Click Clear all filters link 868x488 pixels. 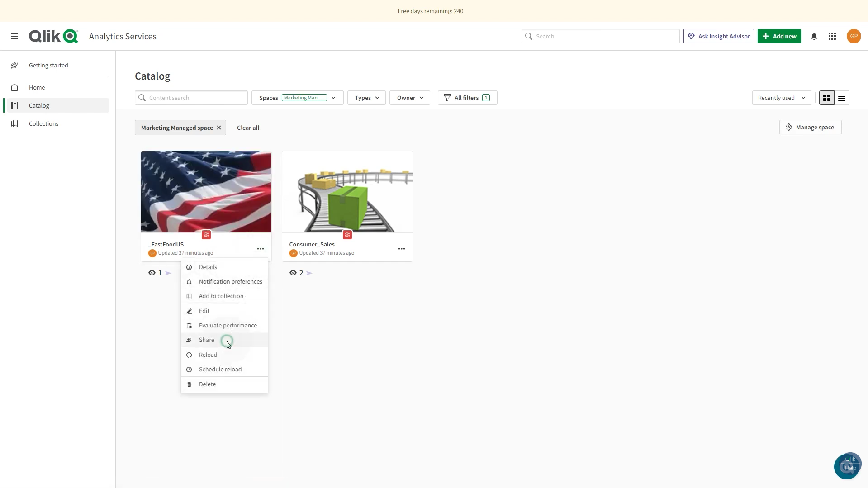(248, 128)
